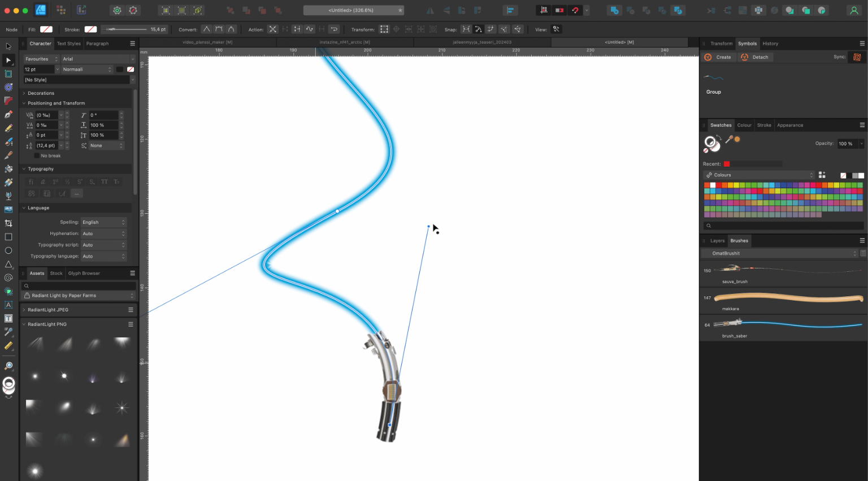Screen dimensions: 868x481
Task: Enable the No break checkbox
Action: [37, 156]
